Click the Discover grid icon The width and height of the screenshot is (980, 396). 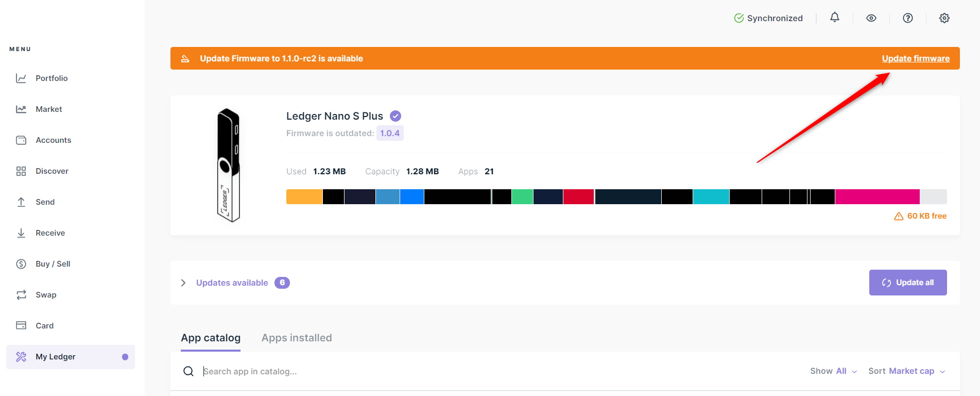21,171
